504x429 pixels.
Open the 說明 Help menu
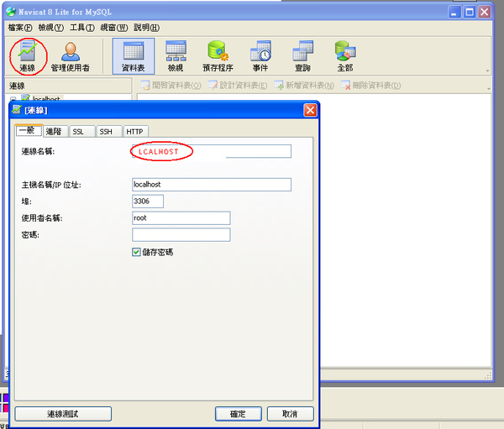coord(146,28)
